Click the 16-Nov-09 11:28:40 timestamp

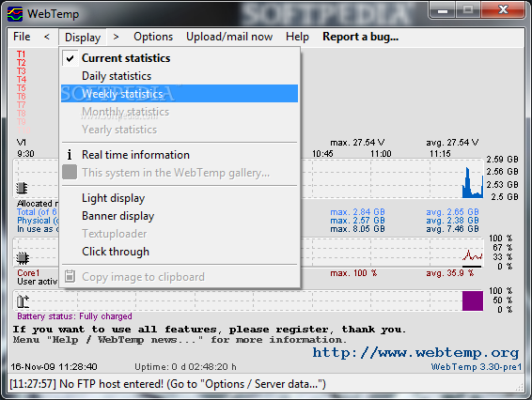54,367
